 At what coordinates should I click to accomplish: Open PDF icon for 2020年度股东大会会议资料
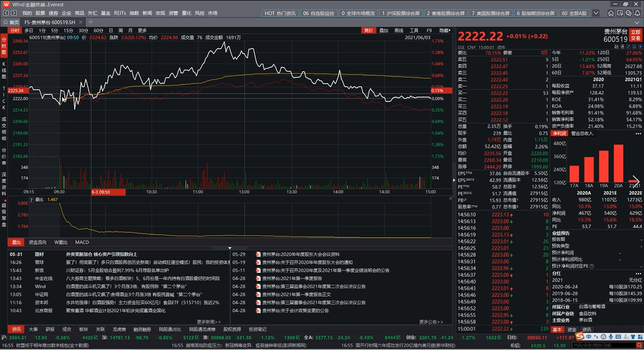coord(258,254)
